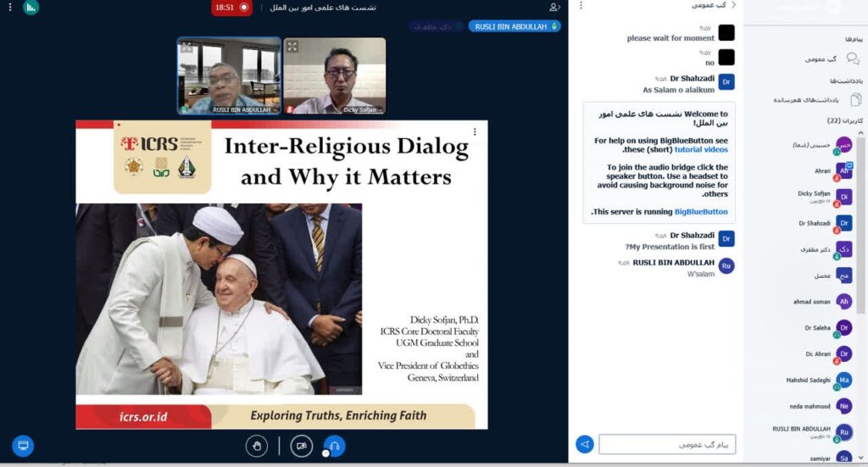Image resolution: width=868 pixels, height=467 pixels.
Task: Click the RUSLI BIN ABDULLAH talking indicator
Action: tap(515, 26)
